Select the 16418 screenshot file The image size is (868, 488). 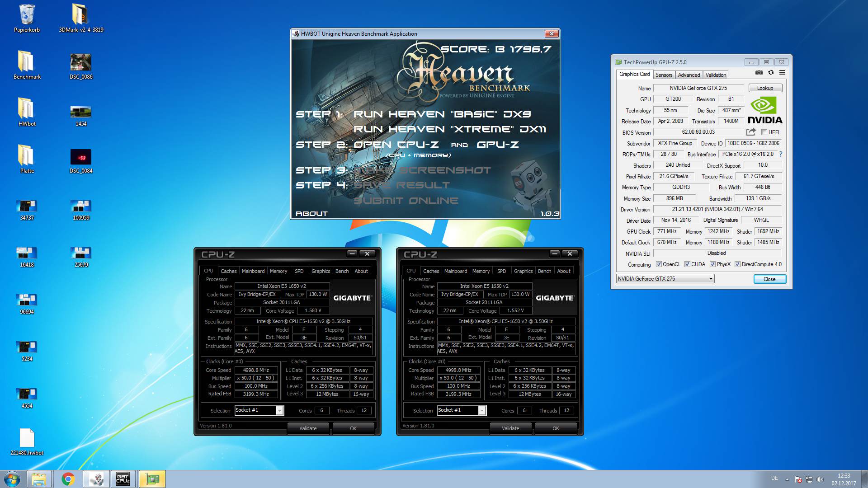[27, 257]
